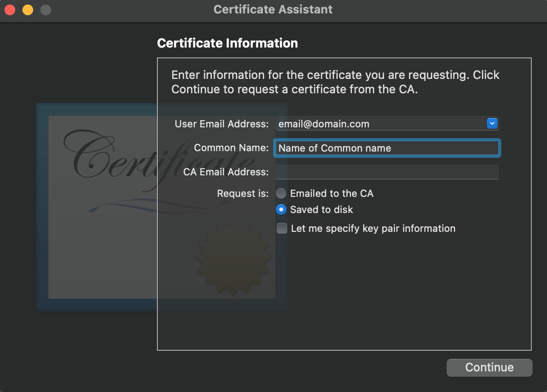Viewport: 547px width, 392px height.
Task: Open the User Email Address dropdown arrow
Action: coord(492,123)
